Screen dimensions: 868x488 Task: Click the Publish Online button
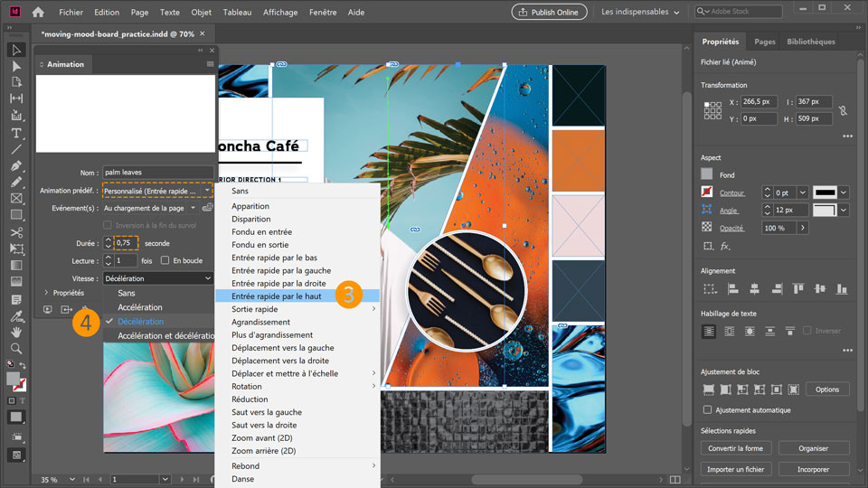click(549, 12)
